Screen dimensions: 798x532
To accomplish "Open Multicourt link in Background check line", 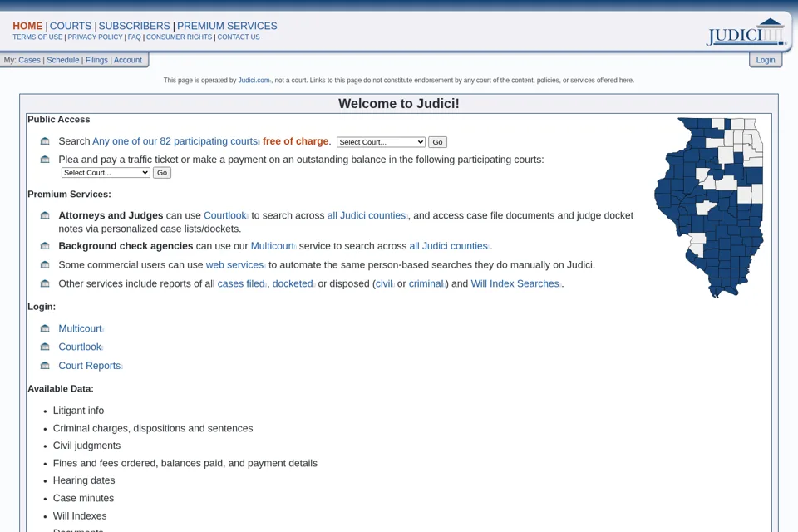I will 273,246.
